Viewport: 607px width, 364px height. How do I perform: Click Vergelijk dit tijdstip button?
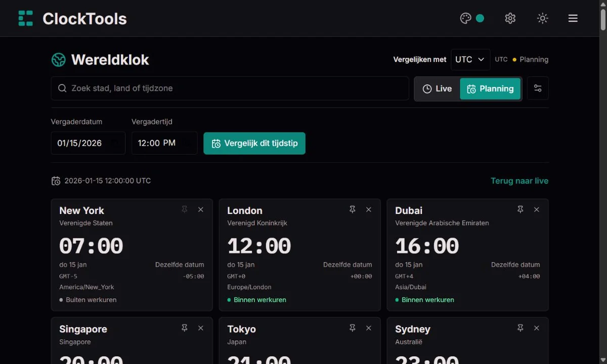(x=254, y=143)
